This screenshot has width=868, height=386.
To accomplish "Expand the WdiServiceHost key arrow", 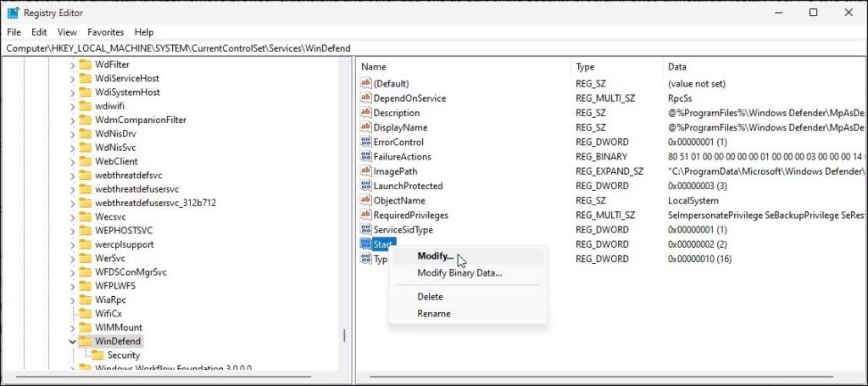I will tap(72, 78).
